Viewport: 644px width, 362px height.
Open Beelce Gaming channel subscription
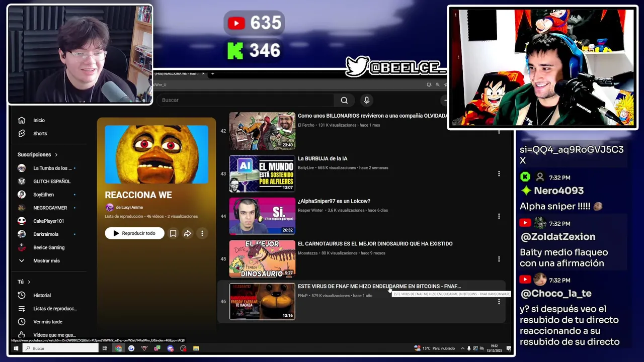coord(48,247)
